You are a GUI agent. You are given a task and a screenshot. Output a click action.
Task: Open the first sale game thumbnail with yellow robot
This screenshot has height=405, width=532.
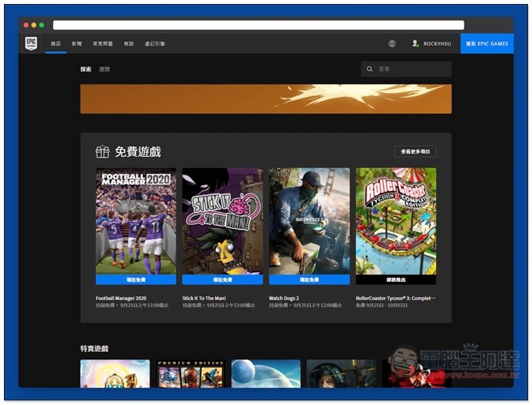(x=115, y=374)
